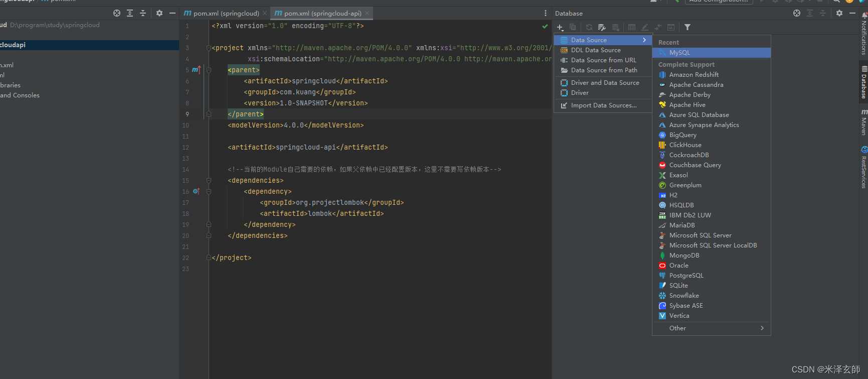Collapse the project tag fold on line 3
The height and width of the screenshot is (379, 868).
(x=209, y=48)
